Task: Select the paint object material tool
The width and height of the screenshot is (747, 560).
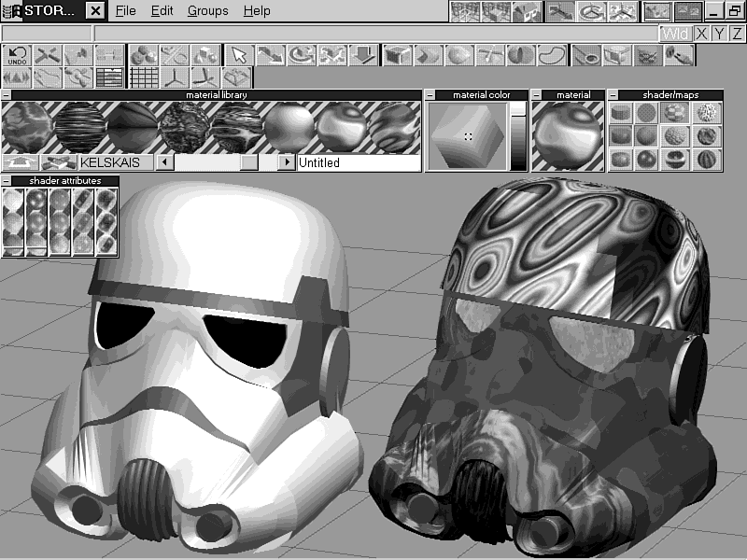Action: coord(677,55)
